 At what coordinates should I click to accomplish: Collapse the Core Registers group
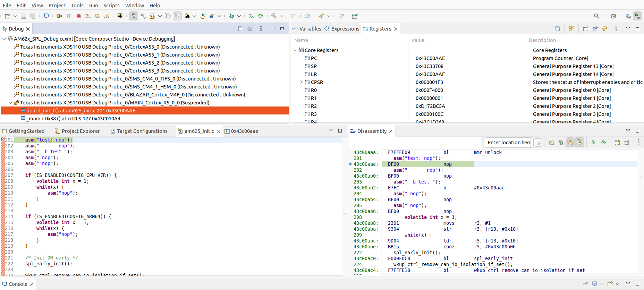coord(295,50)
